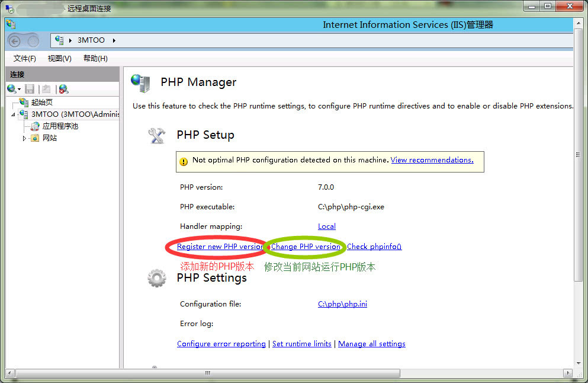Viewport: 588px width, 383px height.
Task: Click the warning icon in the PHP notice
Action: point(184,160)
